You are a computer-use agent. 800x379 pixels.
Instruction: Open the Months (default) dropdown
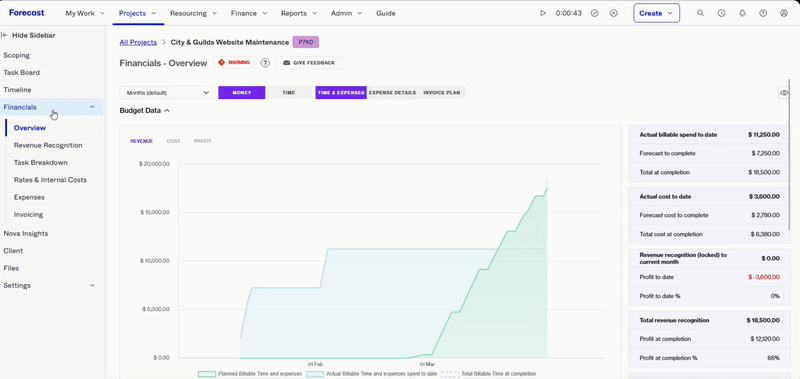pyautogui.click(x=167, y=92)
